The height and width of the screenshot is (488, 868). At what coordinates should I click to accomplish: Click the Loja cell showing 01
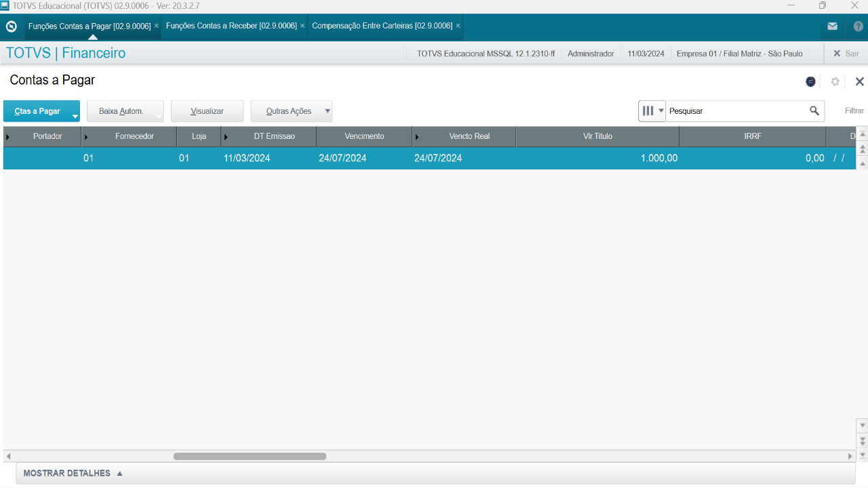[x=199, y=158]
